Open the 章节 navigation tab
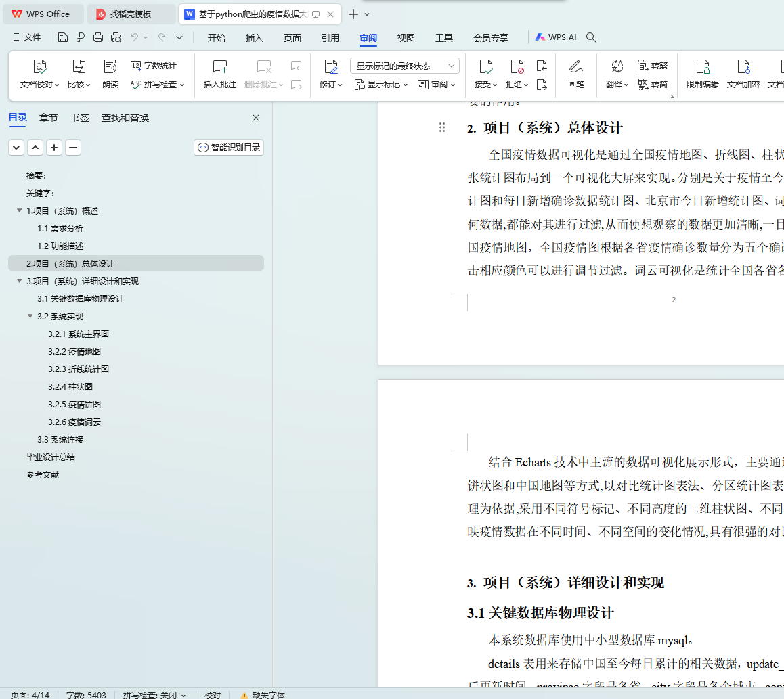 pyautogui.click(x=49, y=118)
